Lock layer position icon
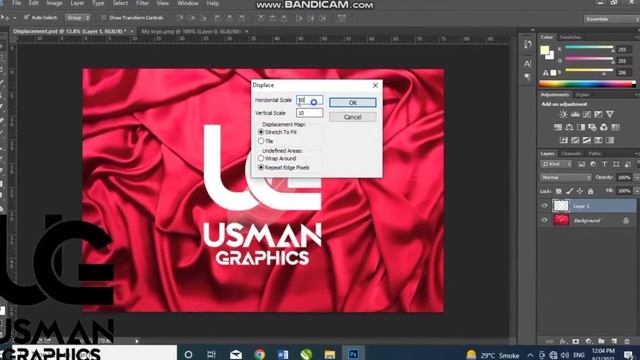The width and height of the screenshot is (640, 360). click(580, 191)
